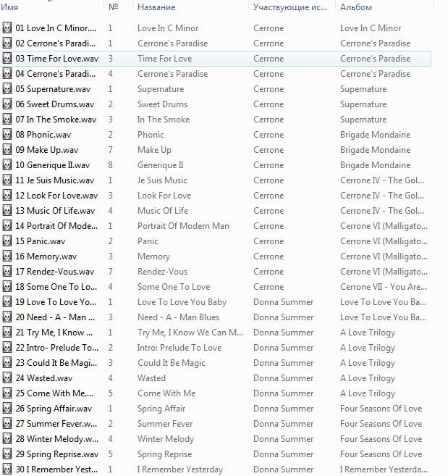Click the file icon of 27 Summer Fever

[x=7, y=424]
